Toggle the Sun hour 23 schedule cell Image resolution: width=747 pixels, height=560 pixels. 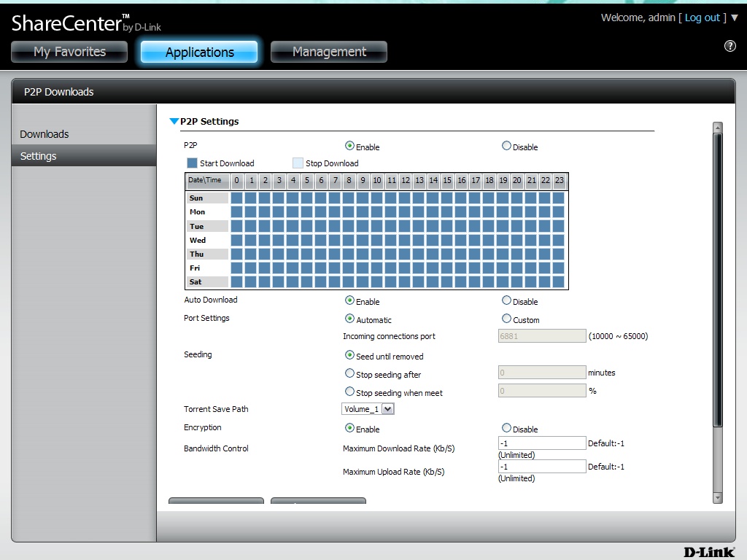pos(559,198)
